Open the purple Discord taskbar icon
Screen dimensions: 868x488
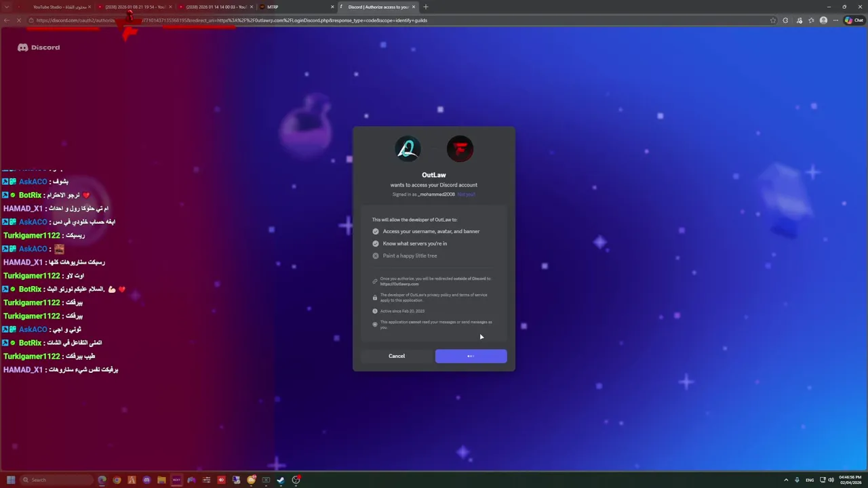click(146, 480)
